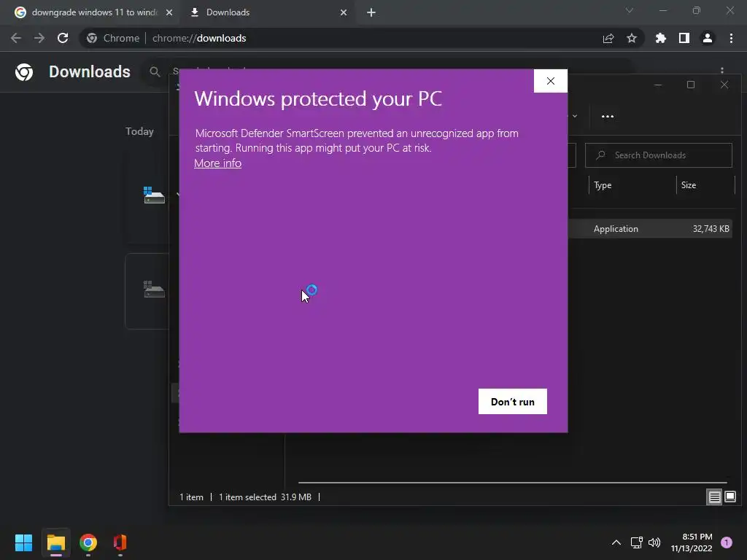Click the Don't run button

pyautogui.click(x=513, y=402)
